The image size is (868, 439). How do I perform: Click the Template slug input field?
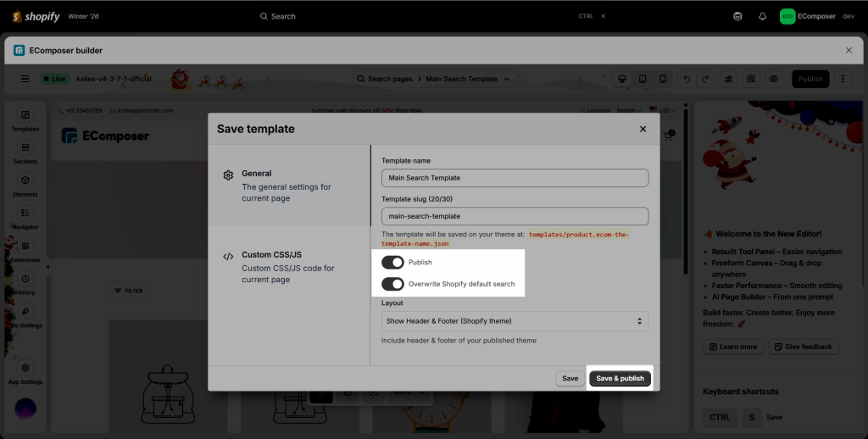pyautogui.click(x=515, y=216)
